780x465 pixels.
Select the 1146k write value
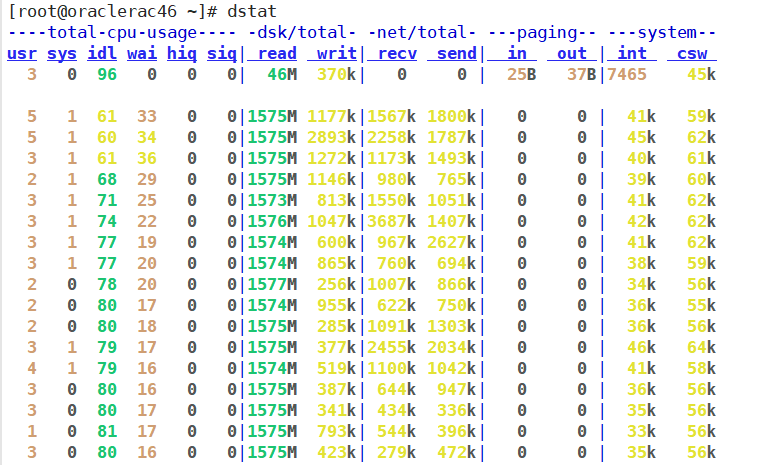332,180
